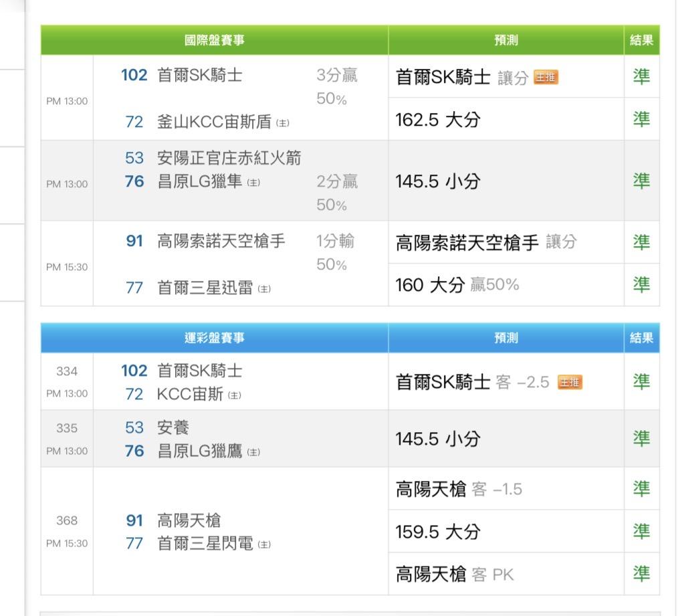Click the 162.5 大分 prediction
684x616 pixels.
point(438,120)
